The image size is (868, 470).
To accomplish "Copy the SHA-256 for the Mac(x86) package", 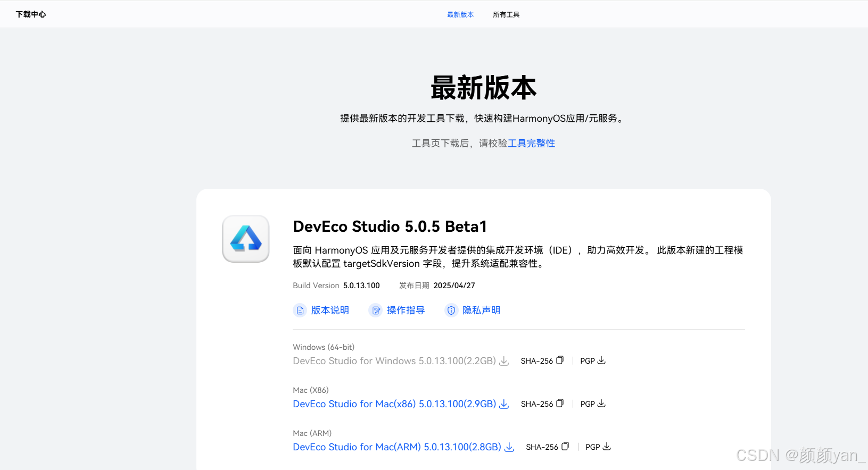I will 560,404.
